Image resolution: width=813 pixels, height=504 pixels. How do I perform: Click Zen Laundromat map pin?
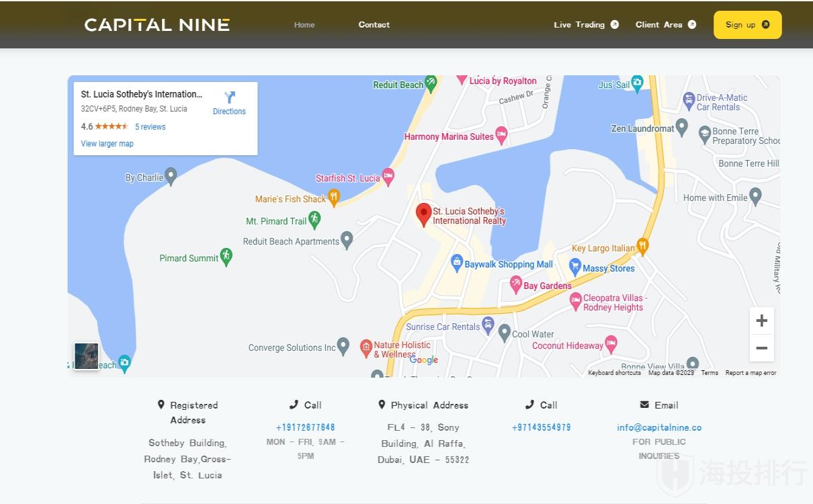pyautogui.click(x=682, y=126)
